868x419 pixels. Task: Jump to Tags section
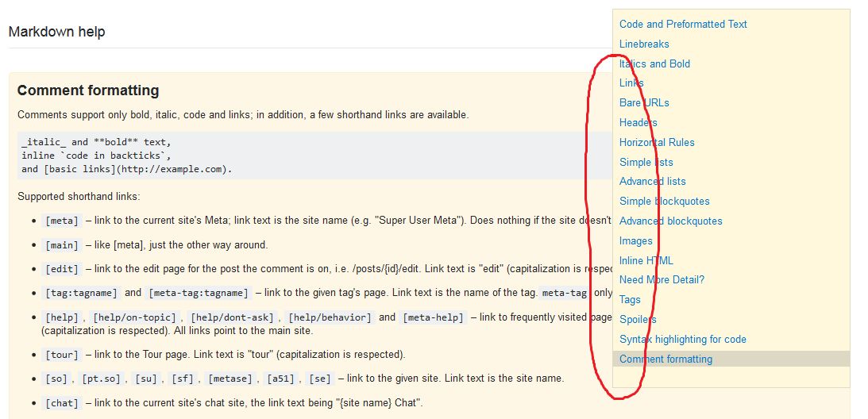[630, 300]
